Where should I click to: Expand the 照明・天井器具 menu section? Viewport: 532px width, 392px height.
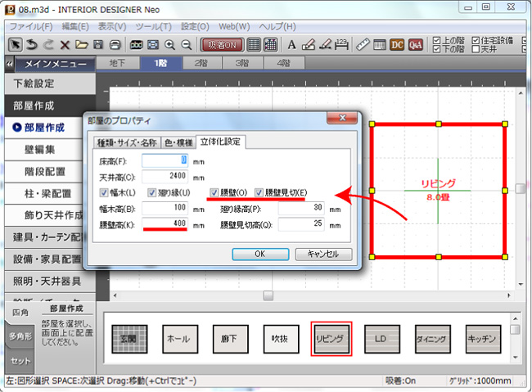point(47,281)
